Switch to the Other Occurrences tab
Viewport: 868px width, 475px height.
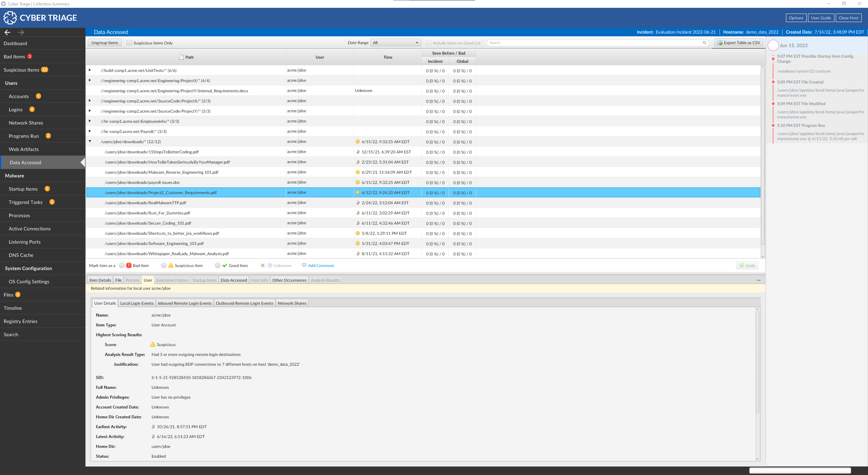coord(289,280)
